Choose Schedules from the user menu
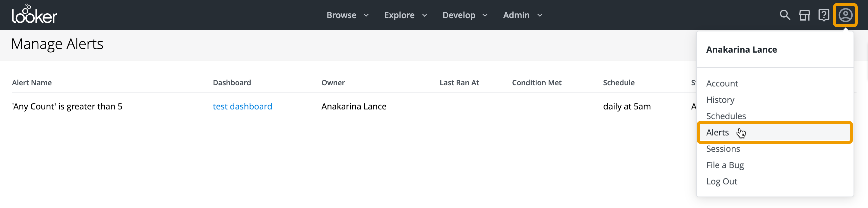 [x=726, y=116]
